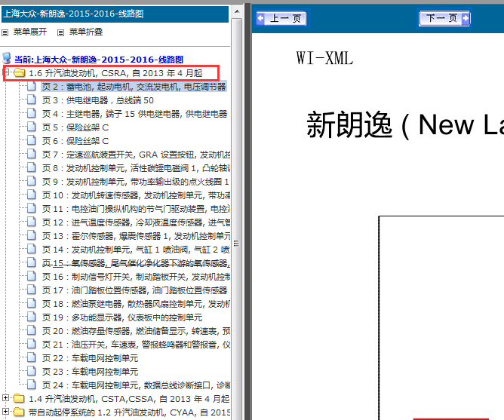Open 页 10 : 发动机转速传感器
504x420 pixels.
(x=135, y=195)
